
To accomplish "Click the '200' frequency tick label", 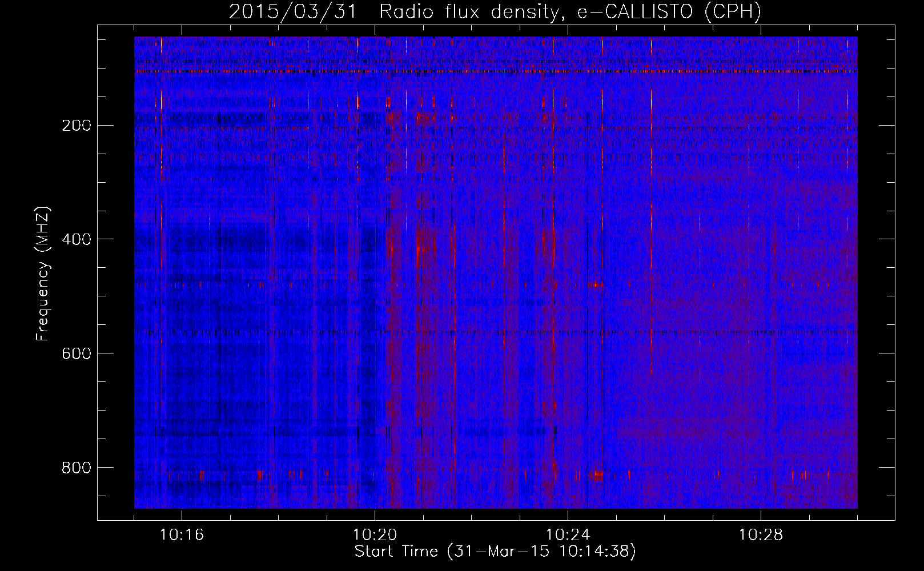I will pos(76,126).
